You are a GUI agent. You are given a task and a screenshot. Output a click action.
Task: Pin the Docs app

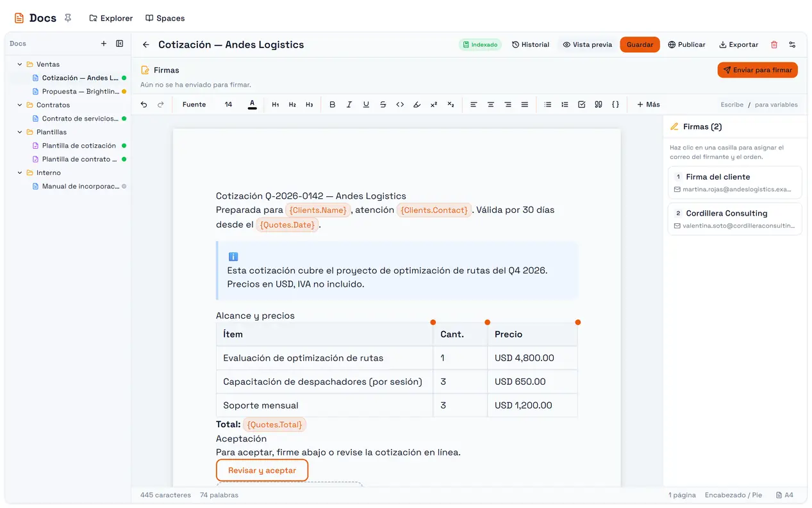pyautogui.click(x=68, y=18)
